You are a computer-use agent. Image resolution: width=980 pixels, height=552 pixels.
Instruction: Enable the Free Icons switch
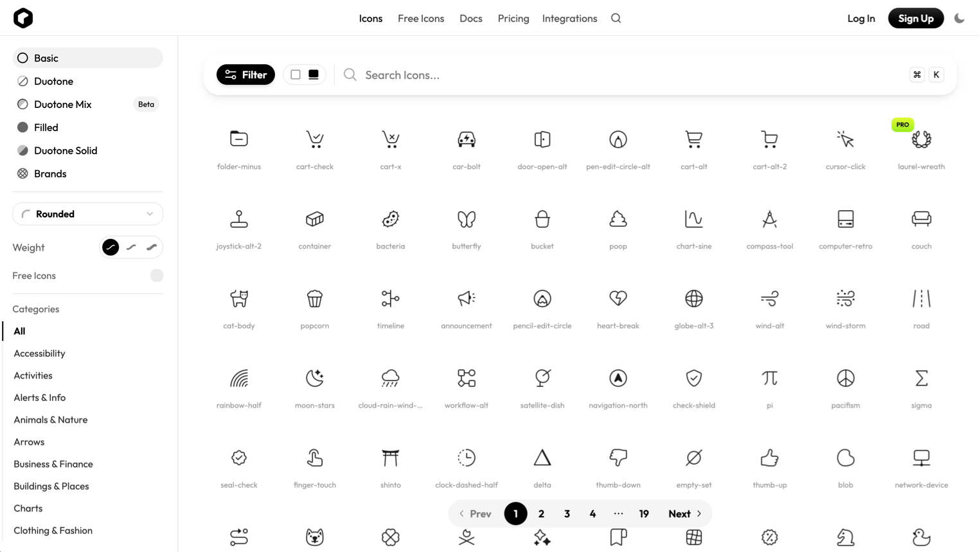coord(157,276)
